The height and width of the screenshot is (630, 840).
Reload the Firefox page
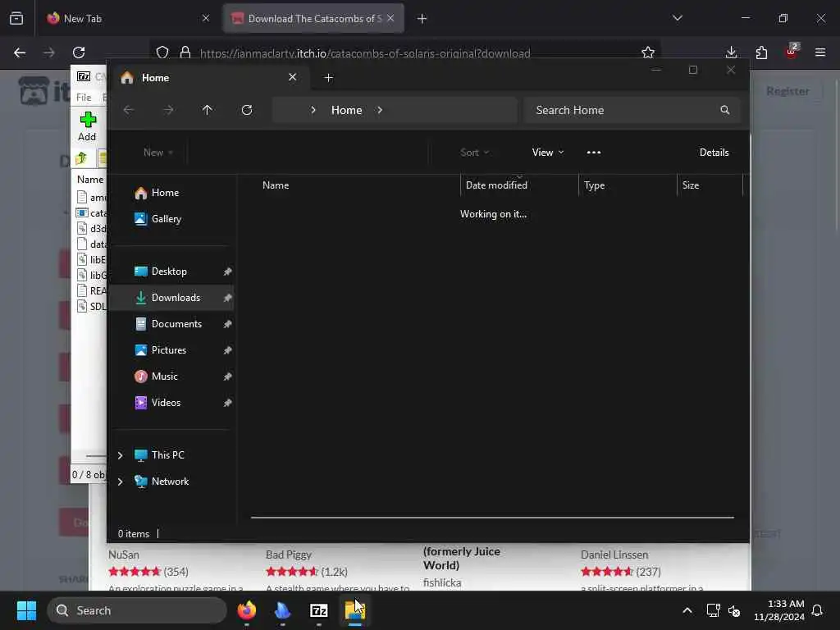tap(79, 52)
